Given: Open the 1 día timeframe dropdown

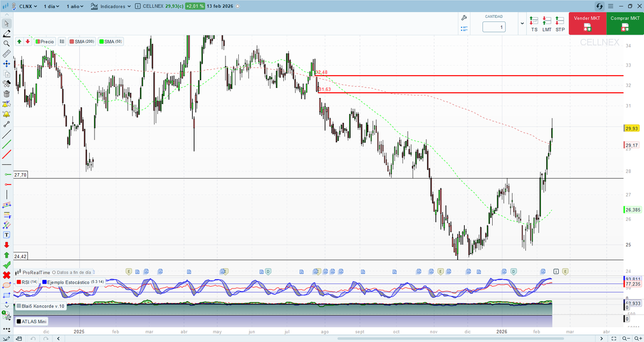Looking at the screenshot, I should [52, 6].
